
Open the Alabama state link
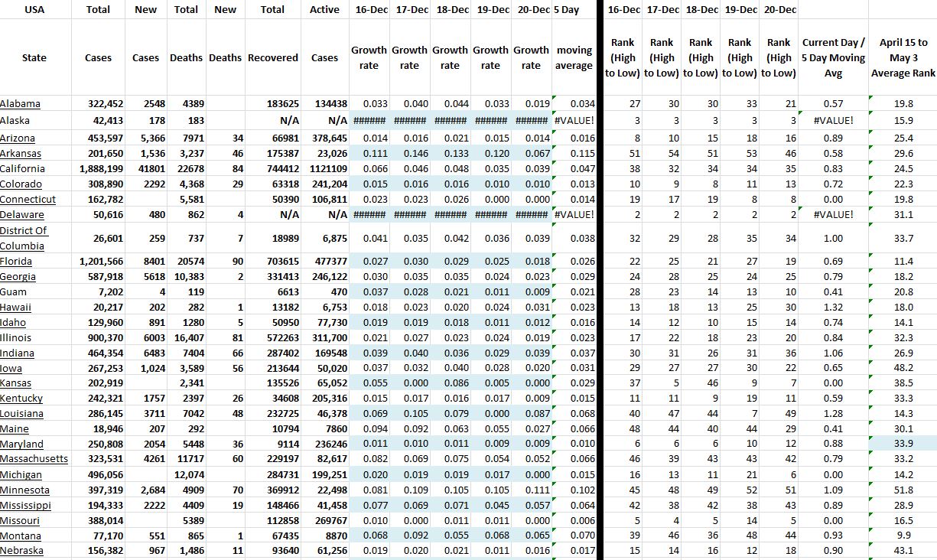tap(20, 104)
